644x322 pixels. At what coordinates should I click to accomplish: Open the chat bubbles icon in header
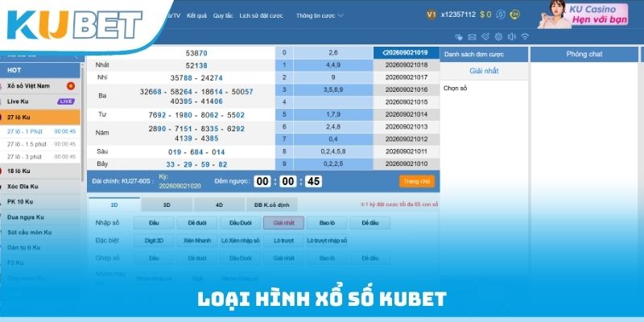coord(459,37)
